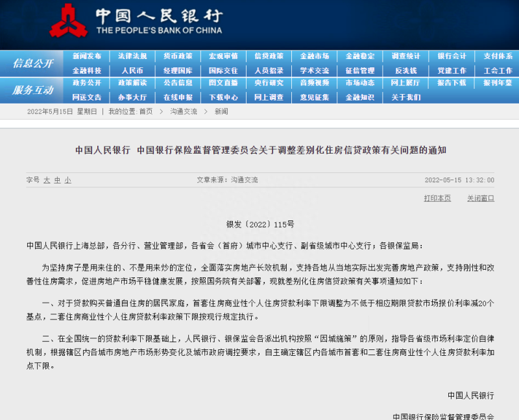Open 市场动态 menu item
The width and height of the screenshot is (519, 420).
pyautogui.click(x=360, y=83)
